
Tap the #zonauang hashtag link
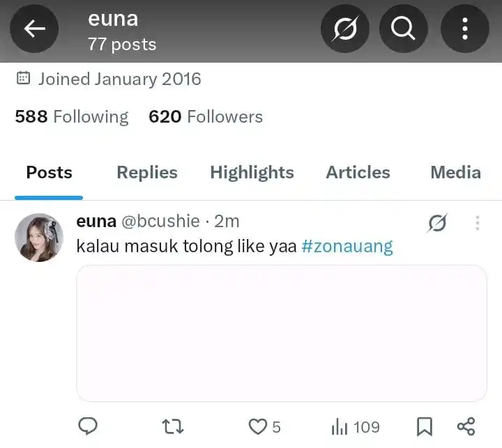tap(347, 246)
